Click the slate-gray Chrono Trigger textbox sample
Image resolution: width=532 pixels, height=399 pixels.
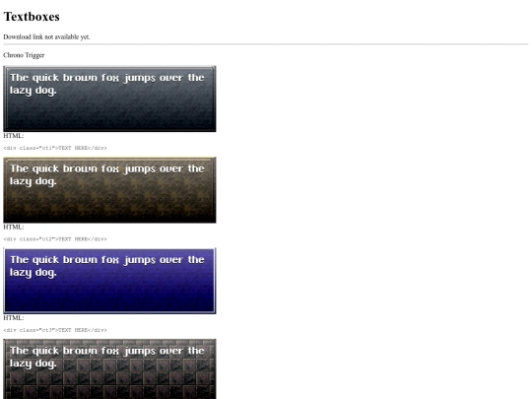click(x=109, y=99)
